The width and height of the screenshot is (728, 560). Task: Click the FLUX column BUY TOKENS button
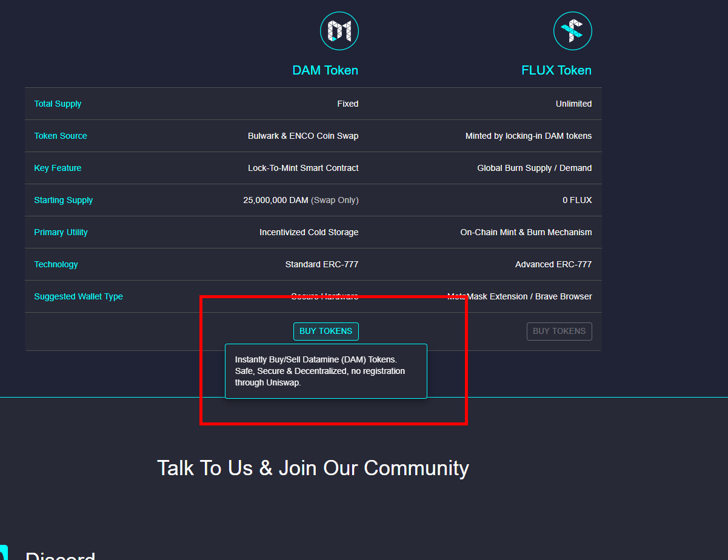(559, 332)
